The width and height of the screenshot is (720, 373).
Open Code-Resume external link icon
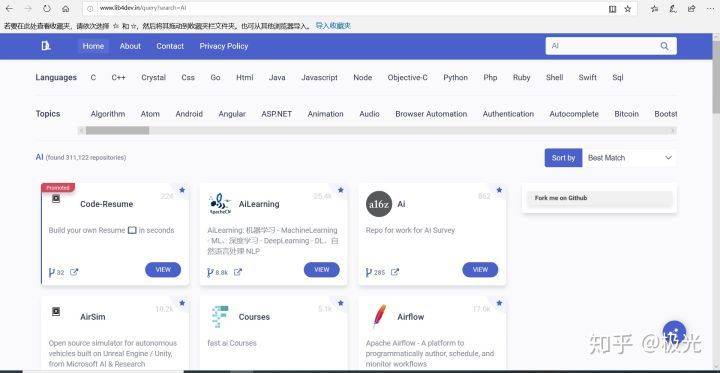74,272
